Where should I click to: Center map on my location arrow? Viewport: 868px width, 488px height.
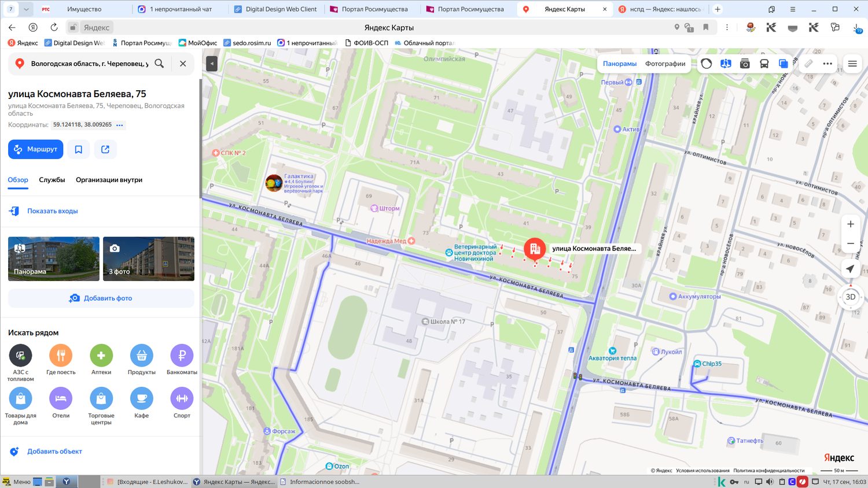(x=850, y=269)
